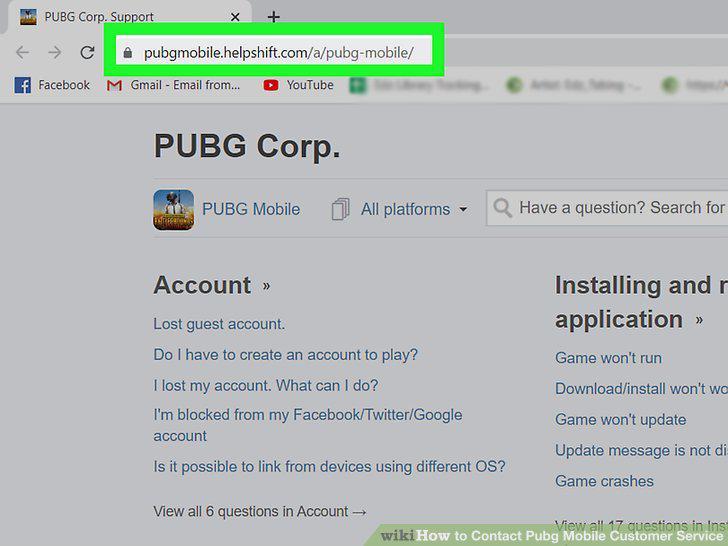Reload the page with refresh icon
Screen dimensions: 728x546
coord(87,52)
